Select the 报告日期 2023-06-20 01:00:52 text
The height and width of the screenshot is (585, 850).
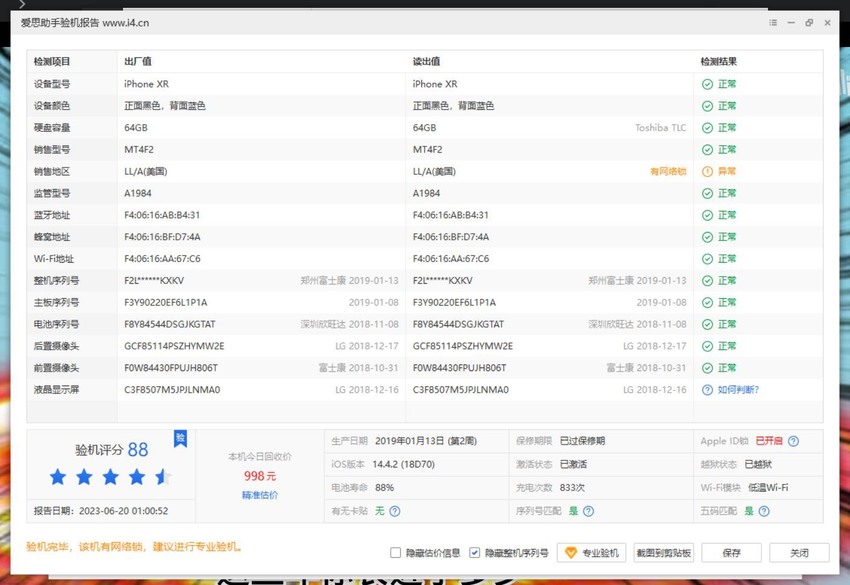click(101, 511)
